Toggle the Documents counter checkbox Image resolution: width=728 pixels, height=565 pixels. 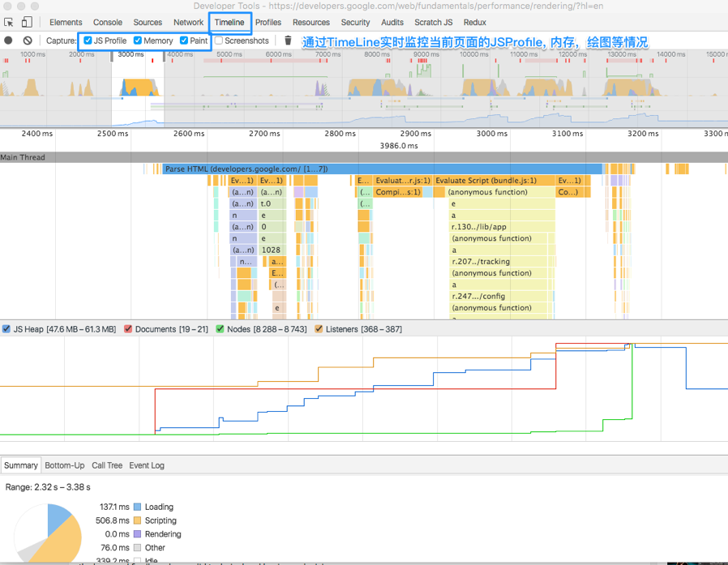click(128, 329)
